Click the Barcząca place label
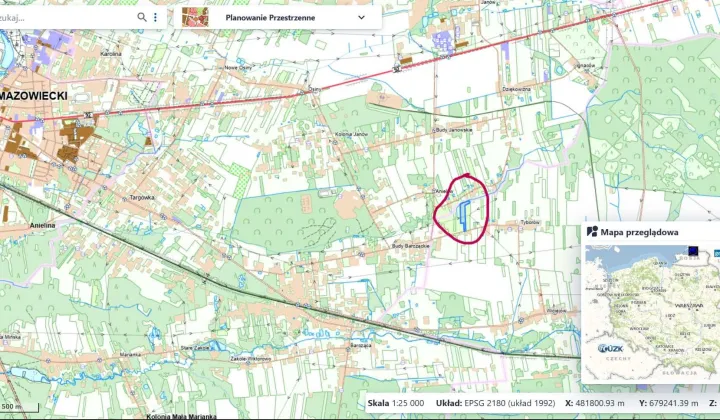The height and width of the screenshot is (420, 720). (x=361, y=345)
